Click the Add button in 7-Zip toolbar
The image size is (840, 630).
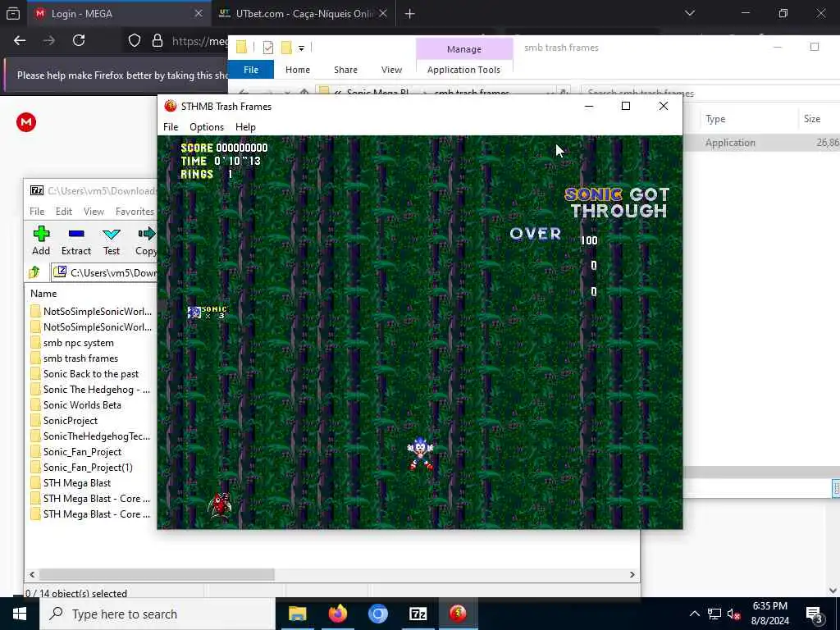point(41,240)
